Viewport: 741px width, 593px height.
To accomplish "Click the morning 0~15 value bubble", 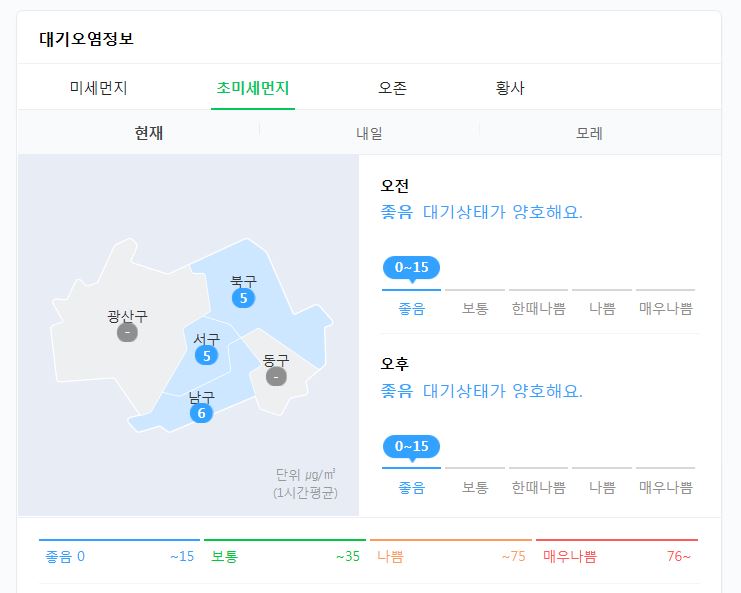I will [411, 267].
